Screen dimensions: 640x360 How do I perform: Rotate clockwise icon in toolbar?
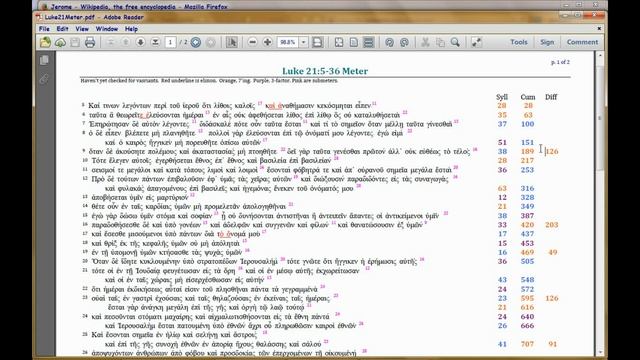point(404,42)
